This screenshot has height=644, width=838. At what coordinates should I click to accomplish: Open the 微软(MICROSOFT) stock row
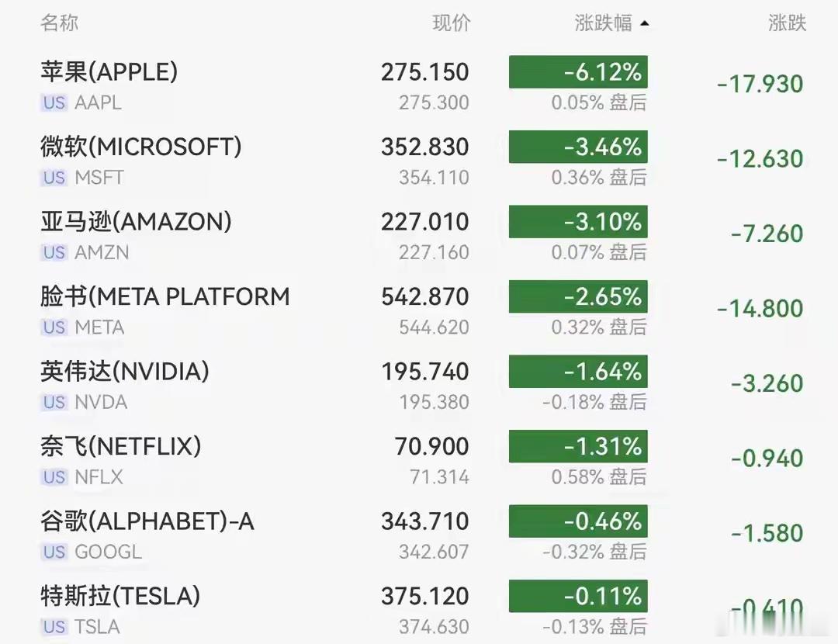pos(419,161)
